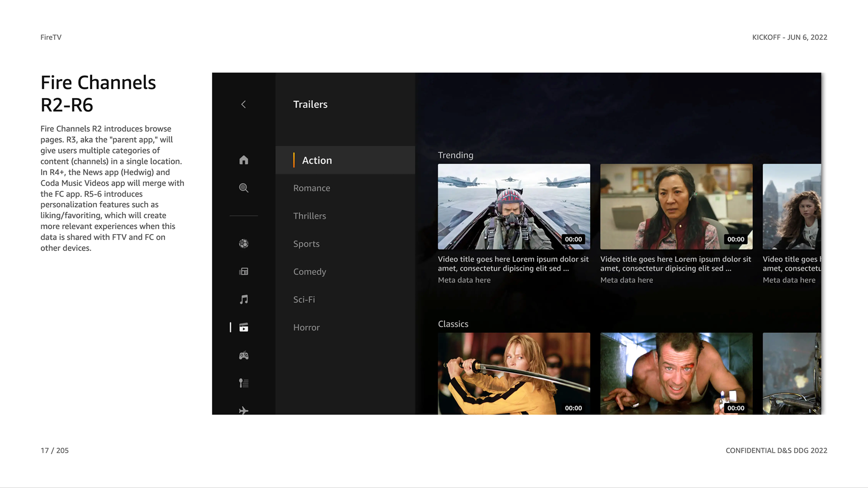Click the Trailers panel title

310,104
